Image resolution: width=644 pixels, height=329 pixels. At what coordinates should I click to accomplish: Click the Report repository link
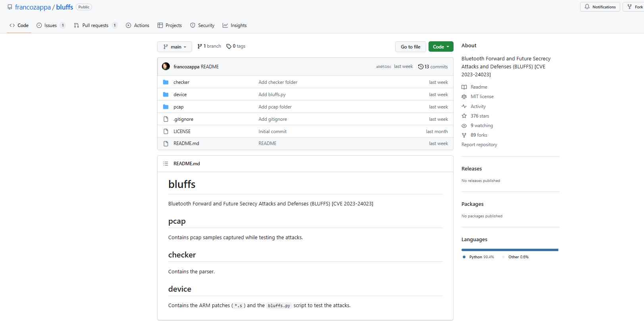coord(479,145)
